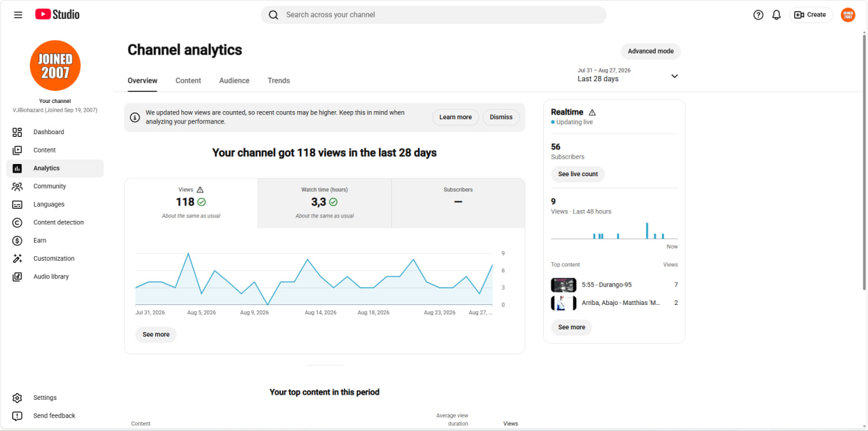Open the notifications bell
Viewport: 868px width, 431px height.
(x=776, y=15)
